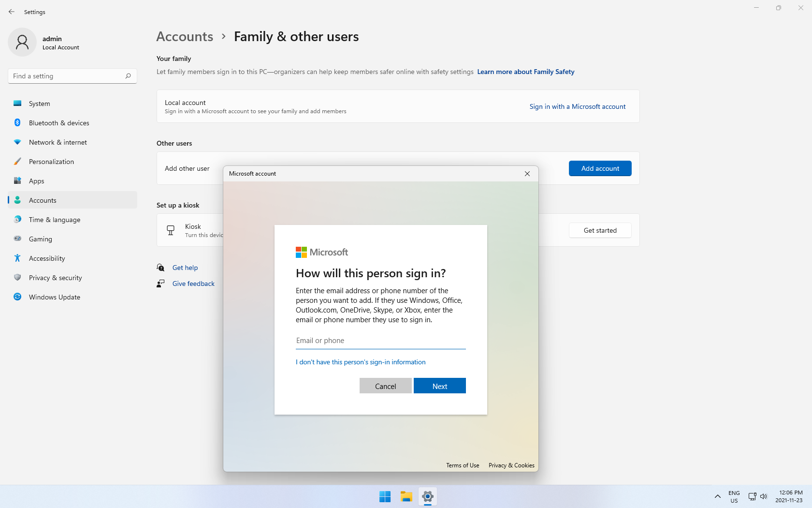
Task: Click Next in the sign-in dialog
Action: coord(439,386)
